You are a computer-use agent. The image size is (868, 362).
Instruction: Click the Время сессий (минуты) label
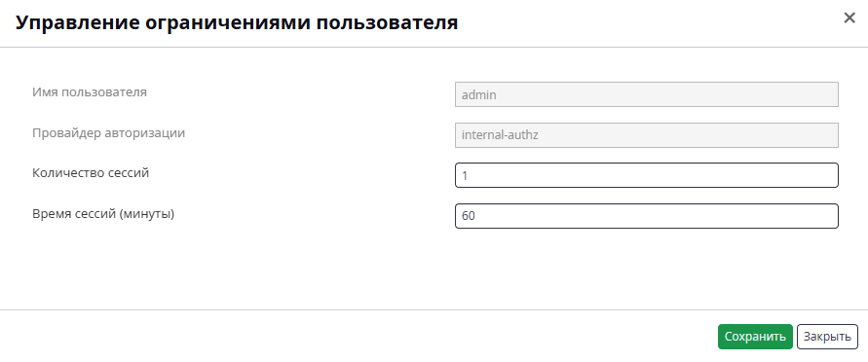(x=103, y=214)
